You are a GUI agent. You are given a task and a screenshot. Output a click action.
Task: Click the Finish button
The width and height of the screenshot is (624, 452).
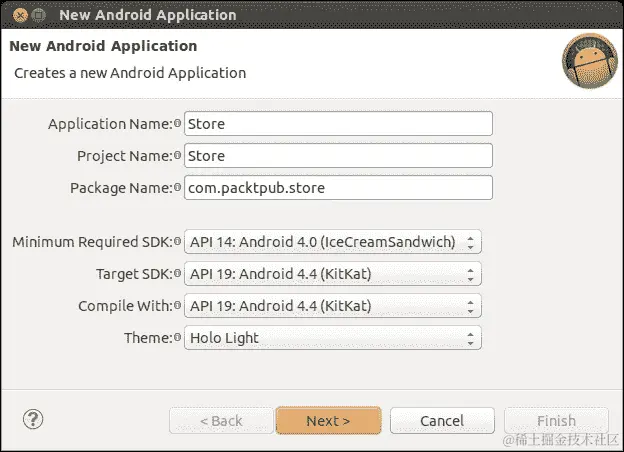556,421
